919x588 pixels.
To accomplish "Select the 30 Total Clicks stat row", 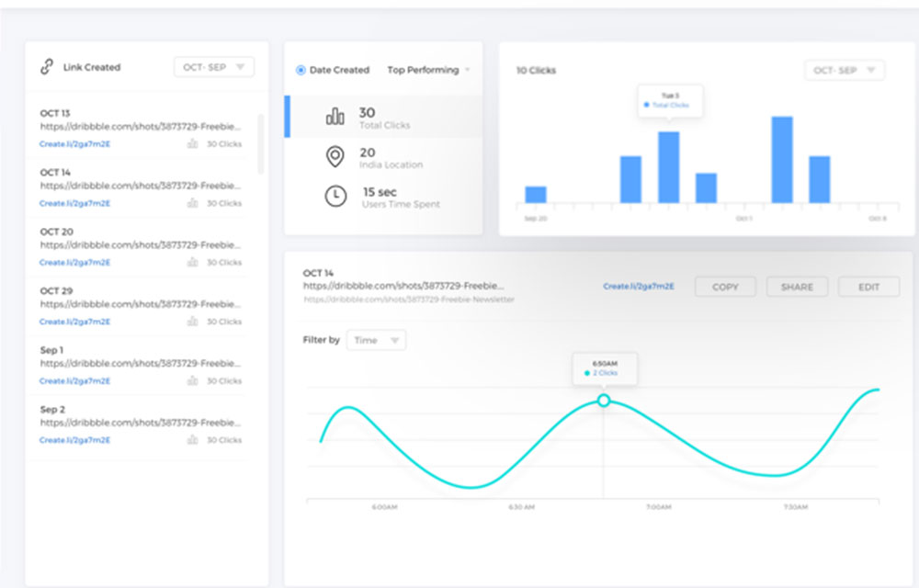I will pyautogui.click(x=383, y=117).
